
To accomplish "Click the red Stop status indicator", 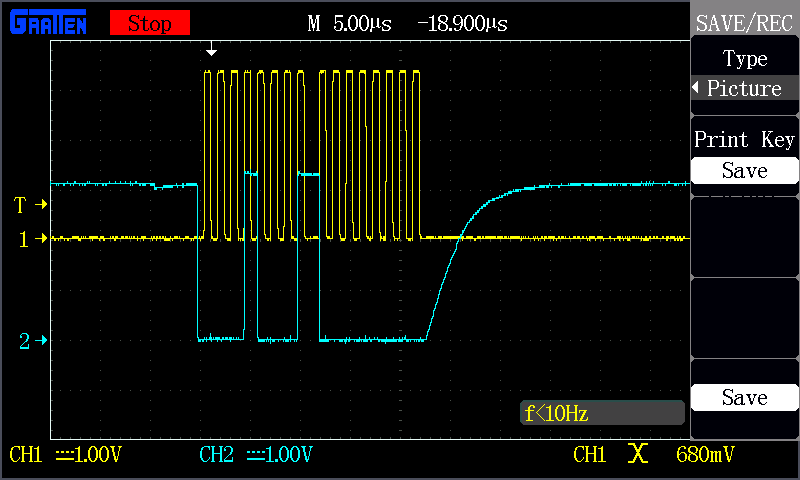I will tap(149, 23).
